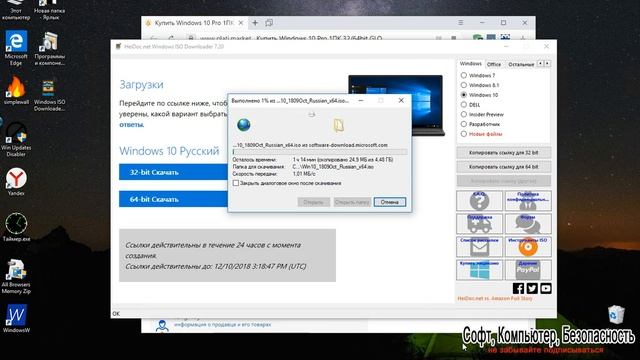Open the ответы link in the Загрузки text
The width and height of the screenshot is (640, 360).
pyautogui.click(x=131, y=124)
